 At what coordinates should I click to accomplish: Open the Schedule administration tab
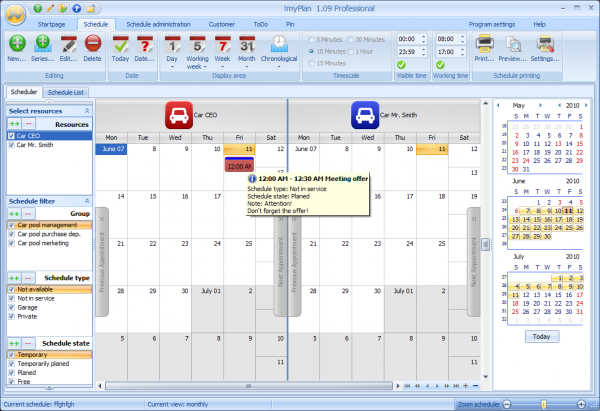point(158,24)
